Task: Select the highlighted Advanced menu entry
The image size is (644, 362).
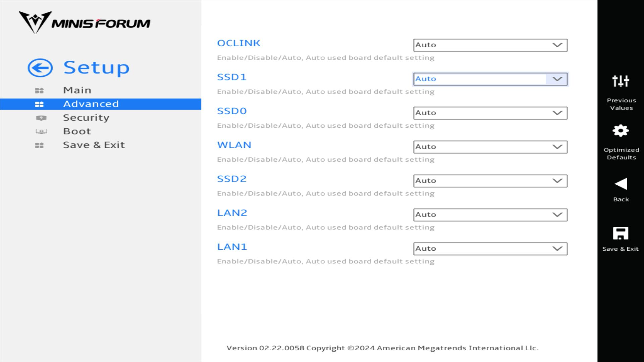Action: pos(91,104)
